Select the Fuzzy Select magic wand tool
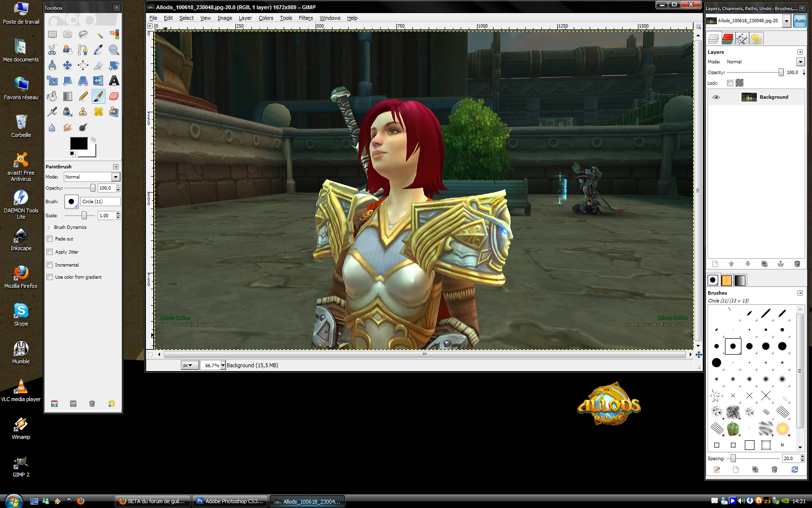Screen dimensions: 812x508 point(99,34)
